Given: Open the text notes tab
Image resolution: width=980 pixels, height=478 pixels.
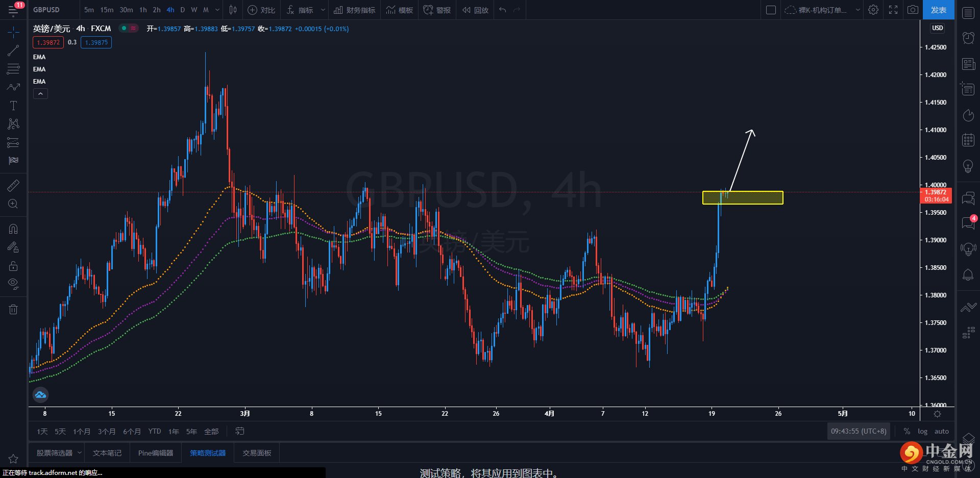Looking at the screenshot, I should pos(107,453).
